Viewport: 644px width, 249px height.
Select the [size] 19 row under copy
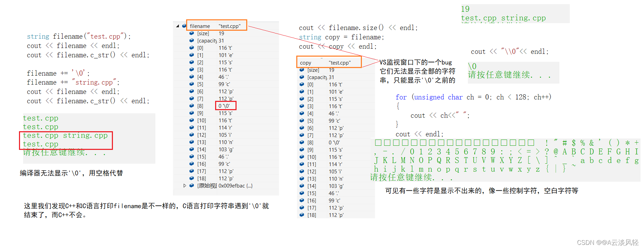[x=337, y=70]
